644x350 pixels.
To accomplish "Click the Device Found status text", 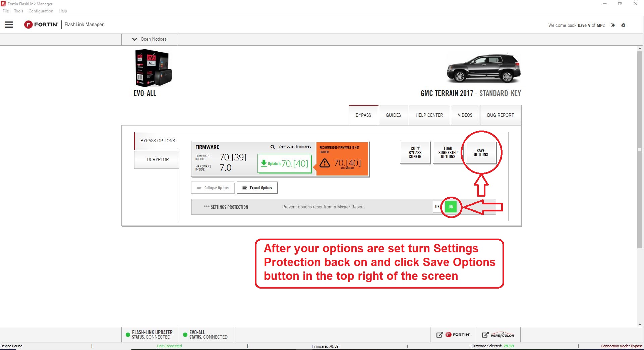I will click(x=11, y=346).
